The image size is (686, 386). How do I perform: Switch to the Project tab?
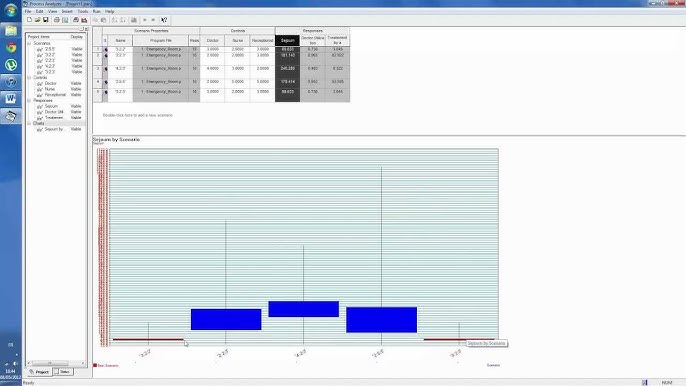tap(39, 372)
